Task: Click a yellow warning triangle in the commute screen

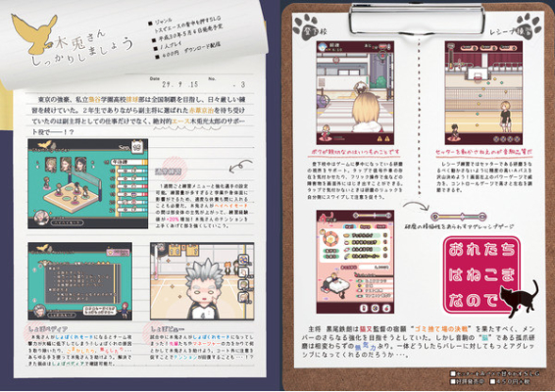Action: tap(380, 139)
